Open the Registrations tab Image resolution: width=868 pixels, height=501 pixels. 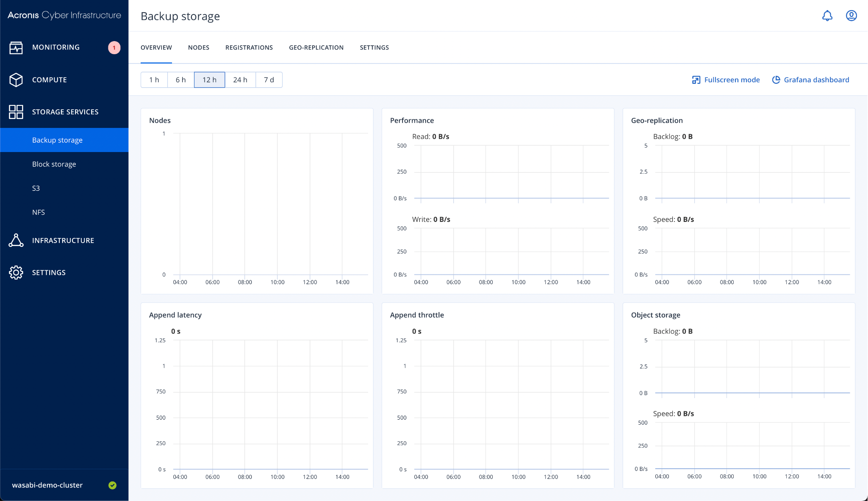point(249,47)
